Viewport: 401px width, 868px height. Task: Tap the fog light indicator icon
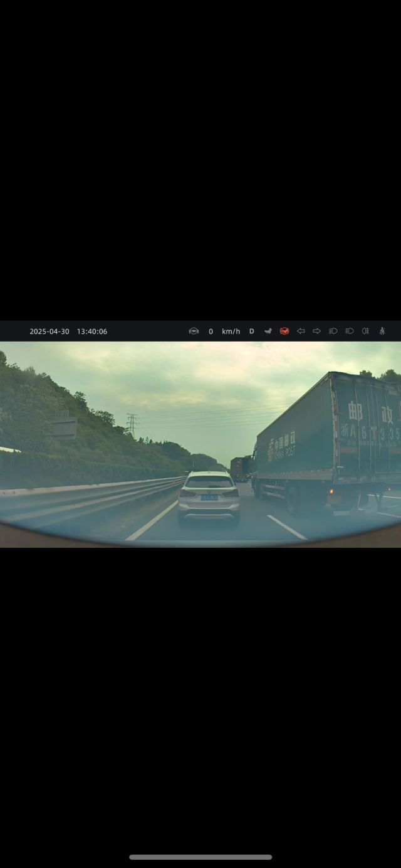[x=365, y=331]
